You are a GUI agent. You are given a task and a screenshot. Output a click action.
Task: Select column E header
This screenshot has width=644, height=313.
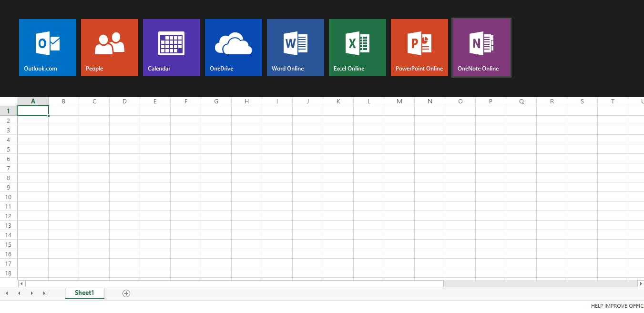point(155,101)
